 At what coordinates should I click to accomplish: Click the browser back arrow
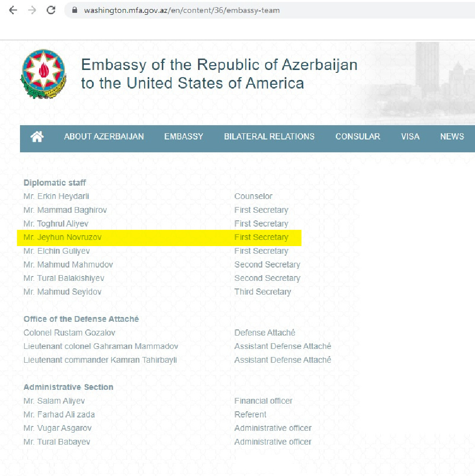point(13,10)
